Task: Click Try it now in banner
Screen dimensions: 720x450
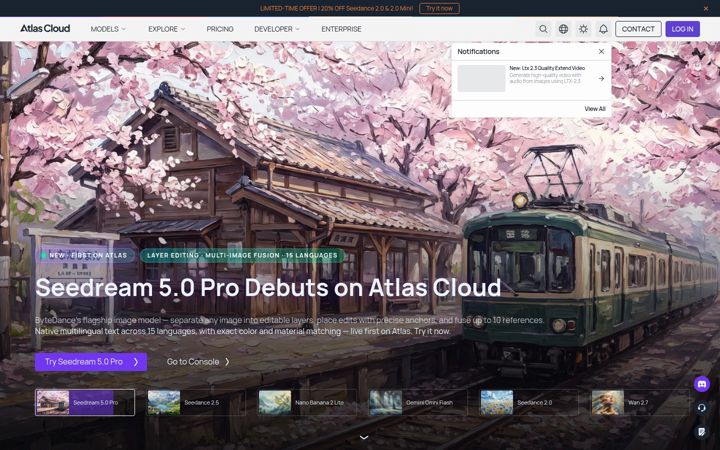Action: click(x=439, y=8)
